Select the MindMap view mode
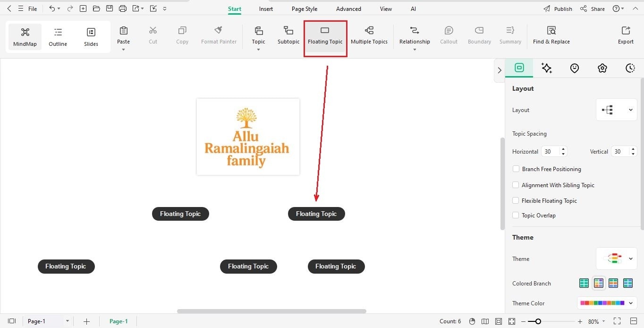The width and height of the screenshot is (644, 328). click(25, 37)
